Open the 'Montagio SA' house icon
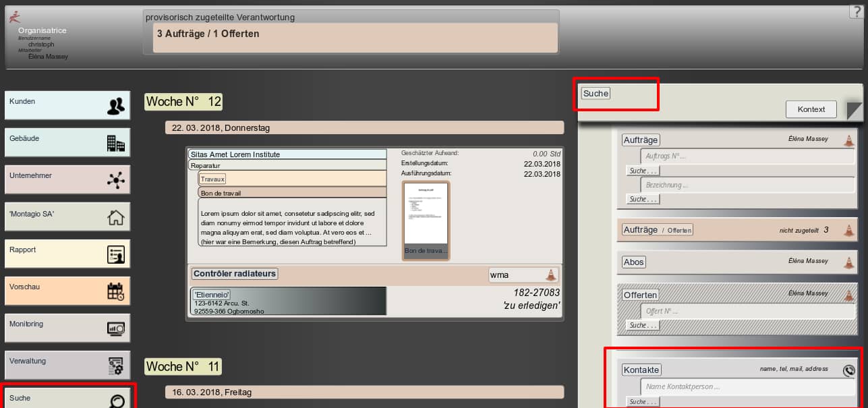The width and height of the screenshot is (868, 408). (116, 217)
